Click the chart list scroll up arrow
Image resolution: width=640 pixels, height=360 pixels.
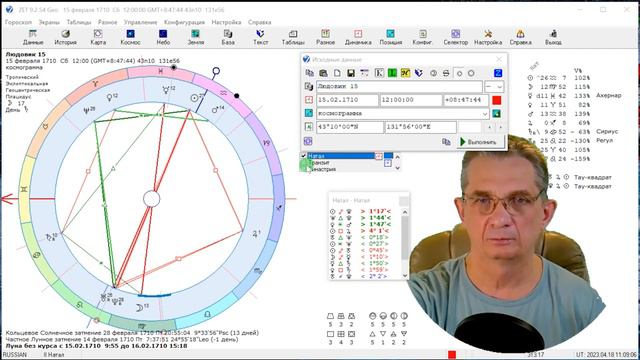pyautogui.click(x=397, y=157)
